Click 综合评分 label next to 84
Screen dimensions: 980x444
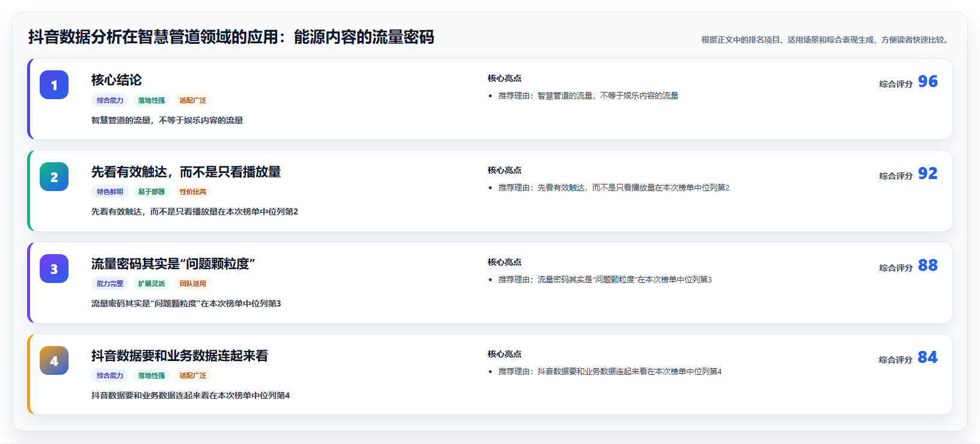click(896, 360)
